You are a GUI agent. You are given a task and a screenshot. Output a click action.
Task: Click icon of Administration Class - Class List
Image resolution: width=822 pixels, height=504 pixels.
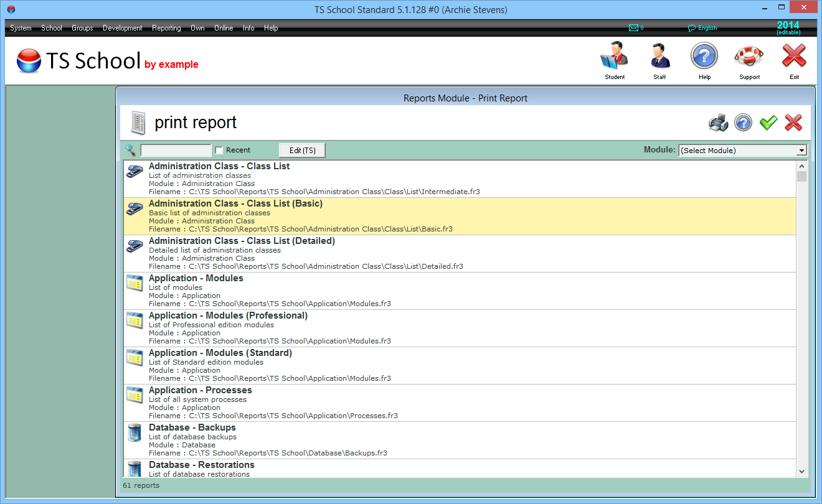[135, 172]
